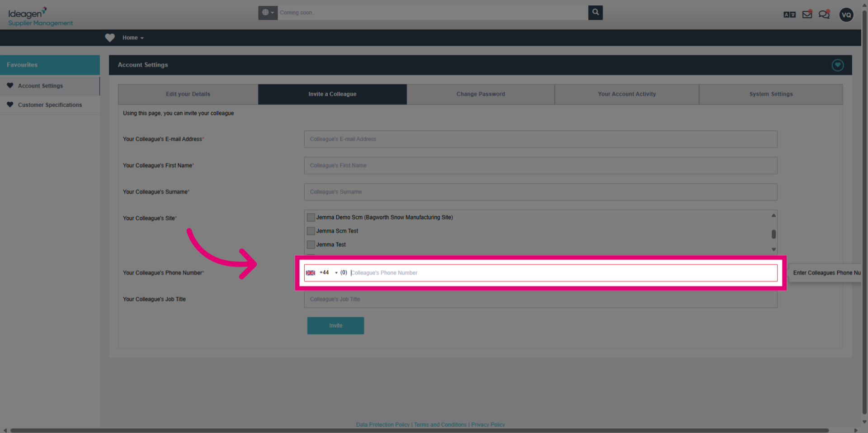This screenshot has height=433, width=868.
Task: Click the Invite button
Action: tap(335, 326)
